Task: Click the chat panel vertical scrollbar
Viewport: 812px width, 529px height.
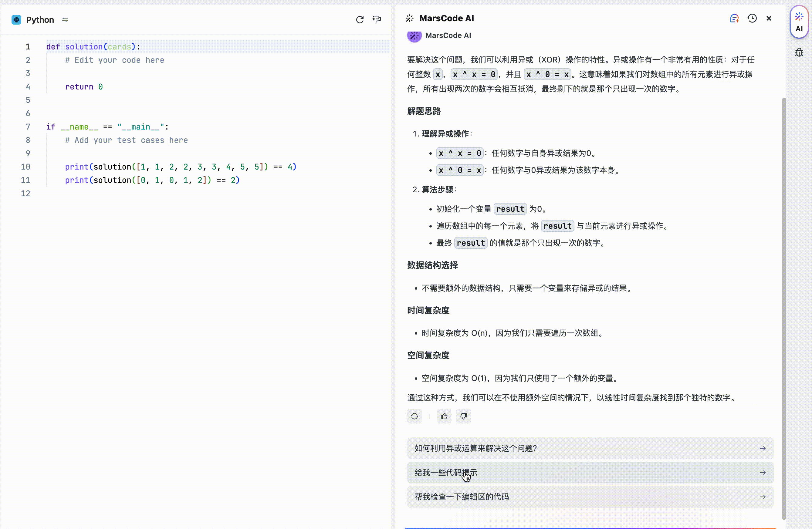Action: click(784, 307)
